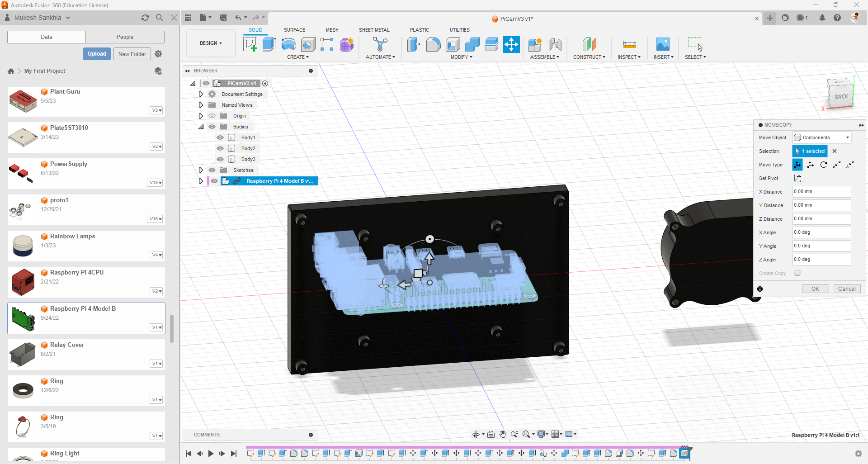Image resolution: width=868 pixels, height=464 pixels.
Task: Choose Rotate move type
Action: (824, 165)
